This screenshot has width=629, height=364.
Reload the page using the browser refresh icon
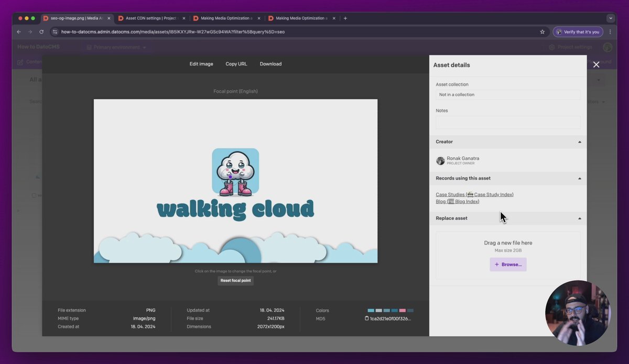[x=41, y=32]
